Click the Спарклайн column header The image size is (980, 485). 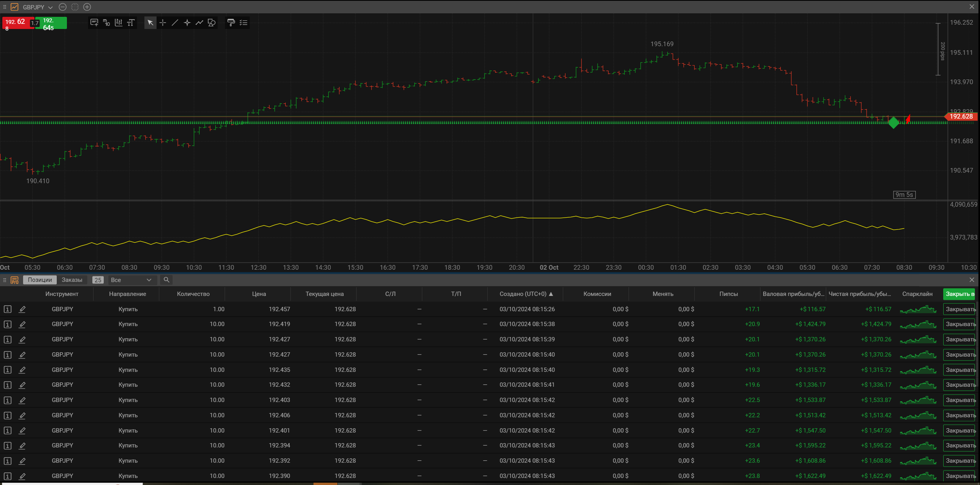(917, 294)
